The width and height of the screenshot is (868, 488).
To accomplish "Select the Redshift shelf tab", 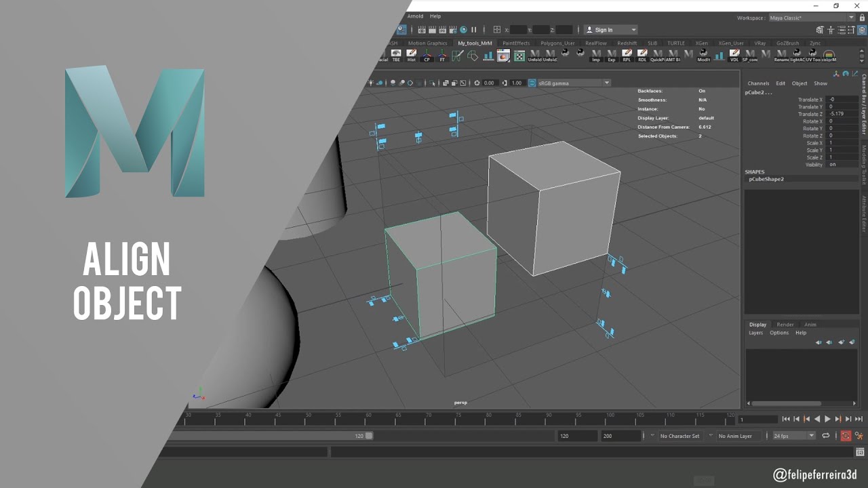I will [x=627, y=43].
